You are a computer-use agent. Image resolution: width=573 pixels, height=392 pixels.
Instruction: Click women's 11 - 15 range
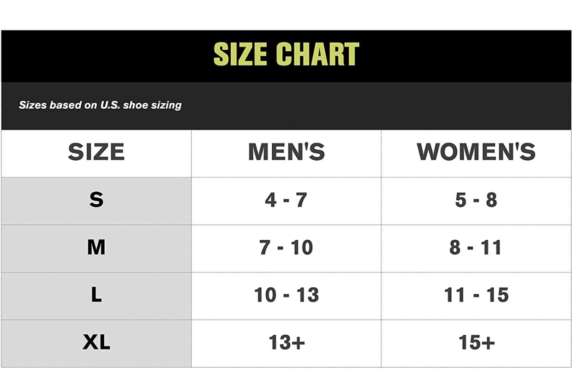476,295
